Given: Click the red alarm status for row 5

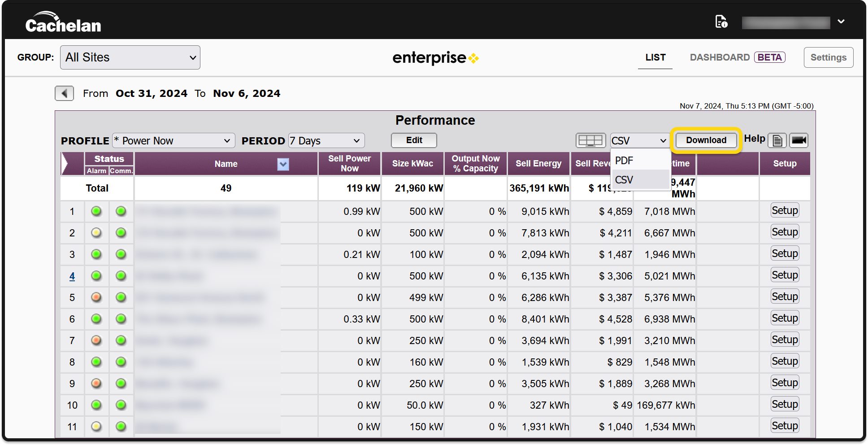Looking at the screenshot, I should tap(96, 297).
